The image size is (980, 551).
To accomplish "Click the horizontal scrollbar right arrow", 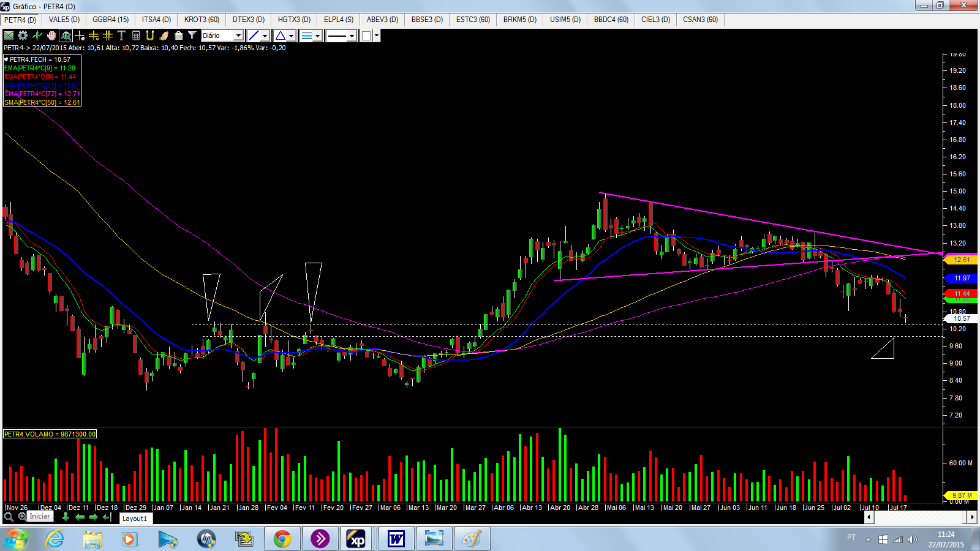I will tap(972, 517).
